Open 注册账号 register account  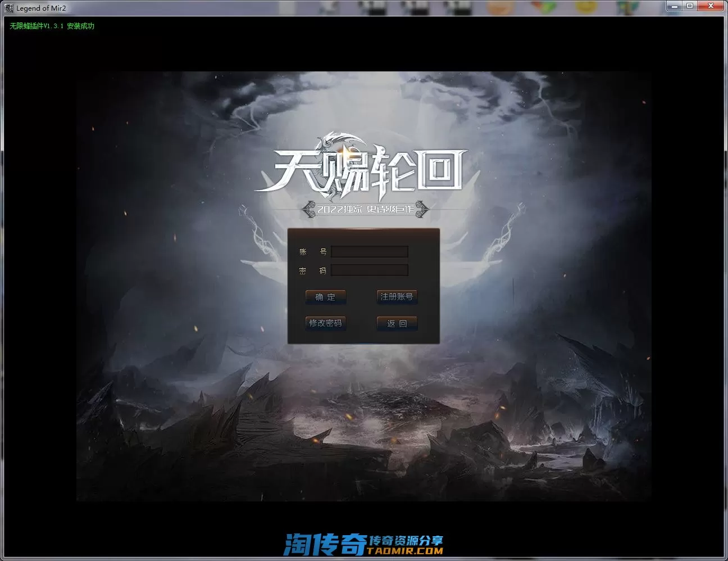tap(397, 297)
